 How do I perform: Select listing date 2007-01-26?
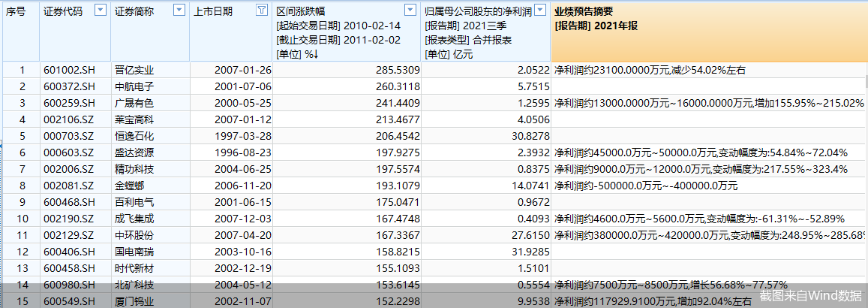point(243,71)
